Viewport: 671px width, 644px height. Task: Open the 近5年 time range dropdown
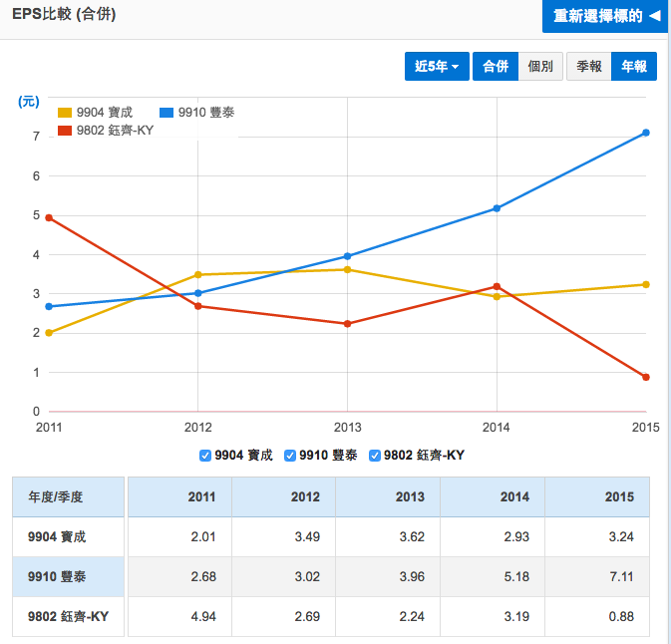437,66
